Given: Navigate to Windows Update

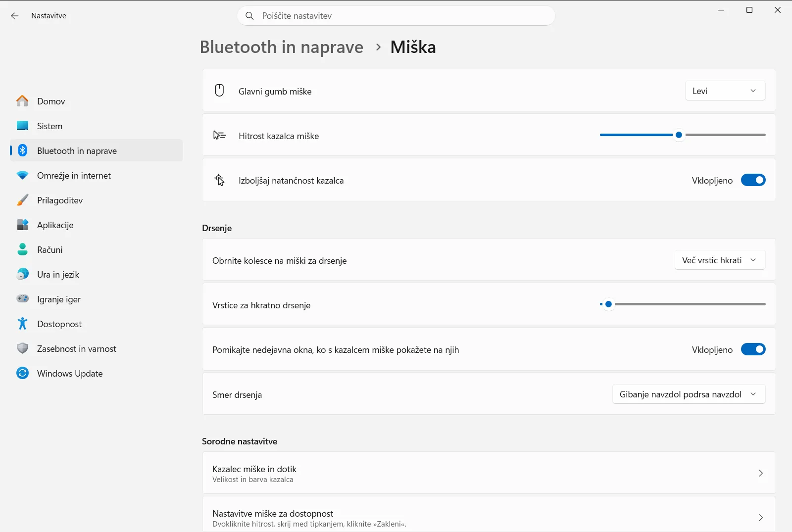Looking at the screenshot, I should [96, 373].
